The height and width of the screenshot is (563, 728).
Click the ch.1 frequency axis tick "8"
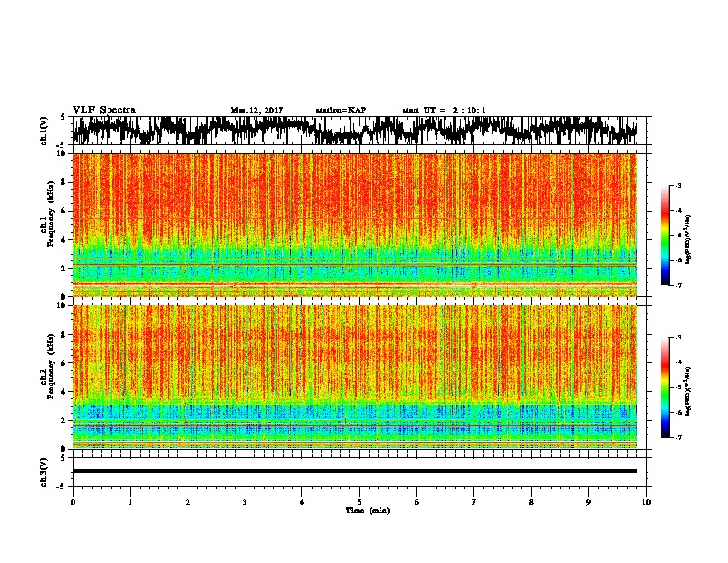[64, 182]
